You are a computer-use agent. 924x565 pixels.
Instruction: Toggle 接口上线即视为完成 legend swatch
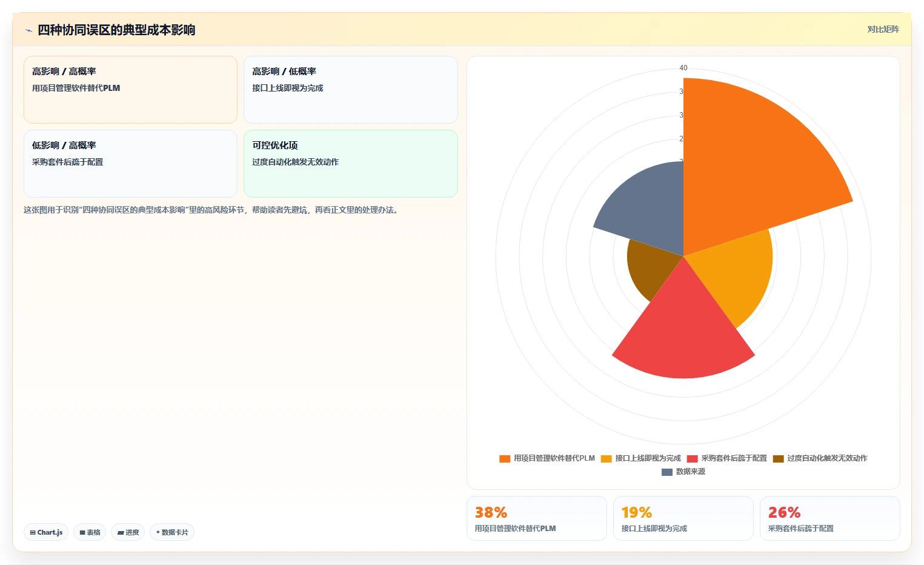(x=606, y=458)
